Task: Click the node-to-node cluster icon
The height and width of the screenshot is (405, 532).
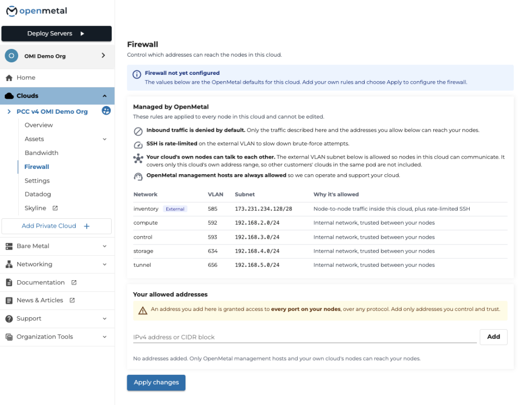Action: coord(138,159)
